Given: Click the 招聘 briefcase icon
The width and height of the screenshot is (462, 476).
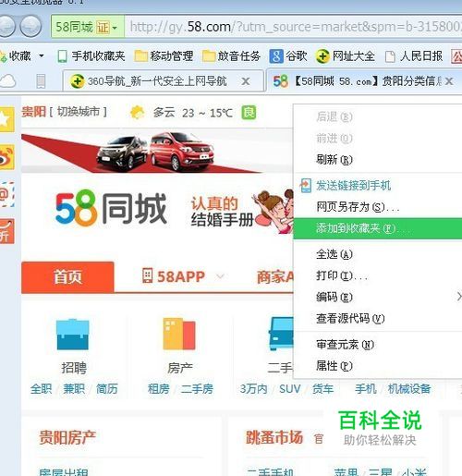Looking at the screenshot, I should 73,335.
